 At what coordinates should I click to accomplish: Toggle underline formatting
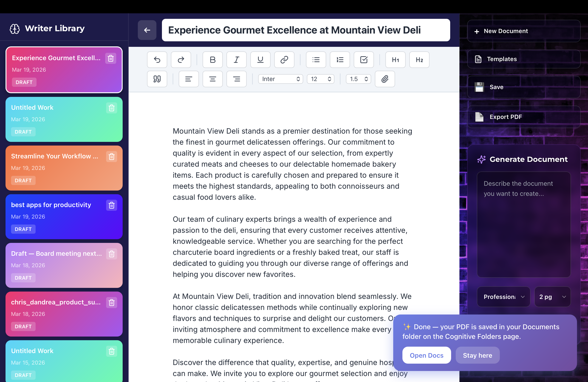(260, 60)
